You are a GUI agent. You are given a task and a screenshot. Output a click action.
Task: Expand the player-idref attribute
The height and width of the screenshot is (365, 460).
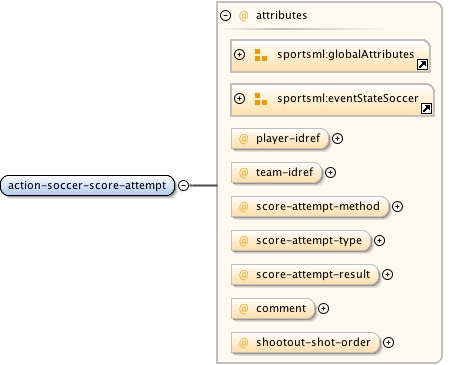(337, 138)
